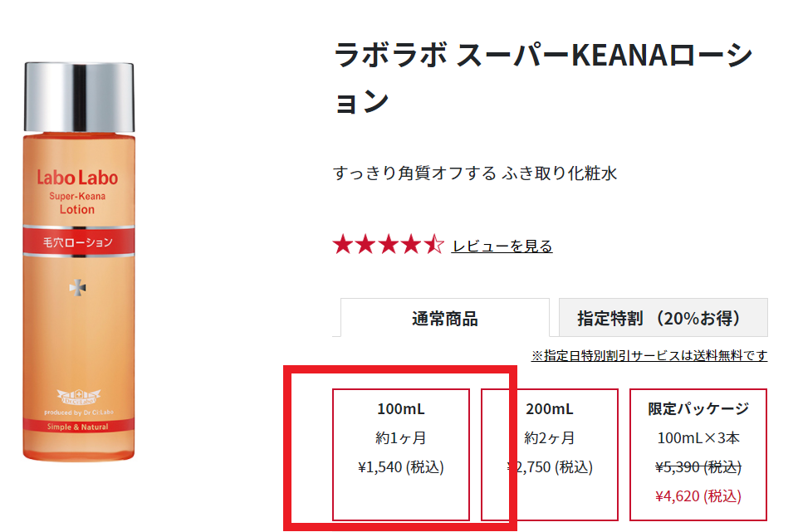Click the third red rating star
The image size is (798, 532).
tap(389, 245)
